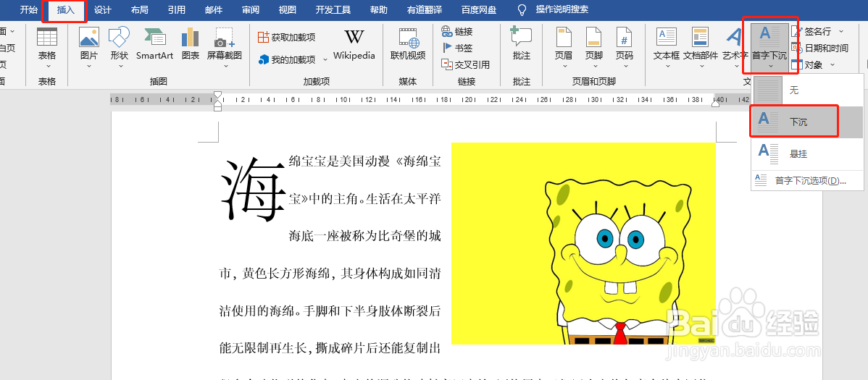Open the 页码 page number menu
The image size is (868, 380).
click(625, 44)
